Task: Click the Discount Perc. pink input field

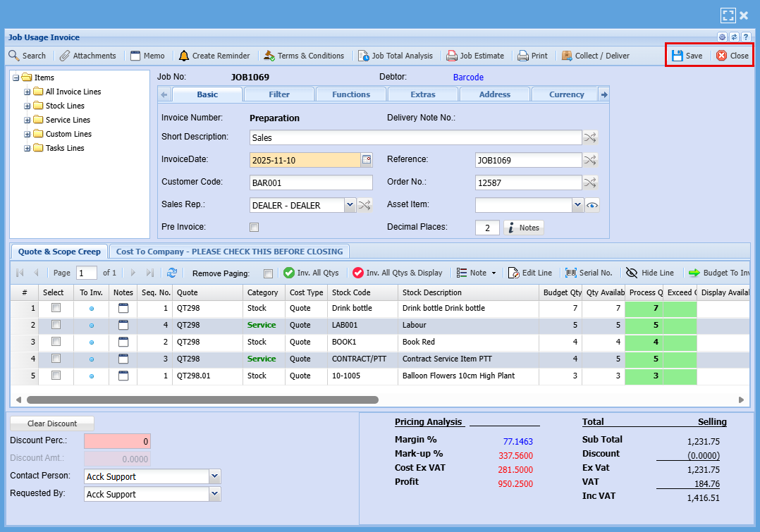Action: click(x=117, y=441)
